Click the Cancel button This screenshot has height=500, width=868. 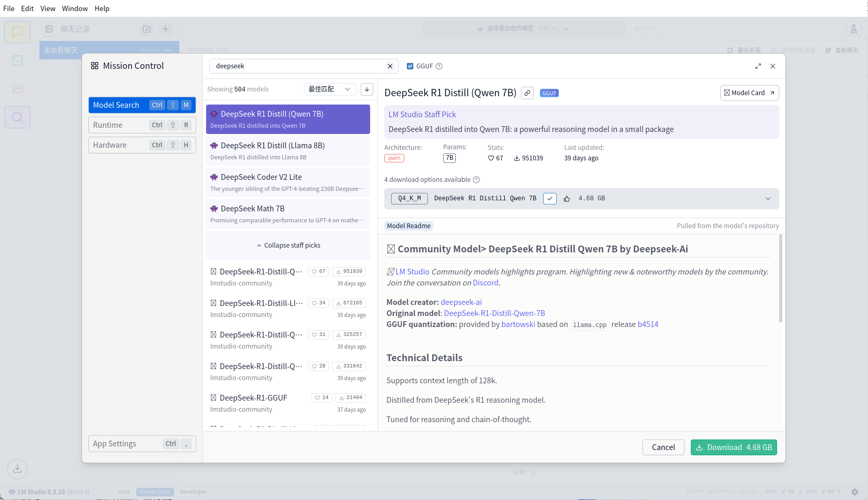click(x=663, y=447)
